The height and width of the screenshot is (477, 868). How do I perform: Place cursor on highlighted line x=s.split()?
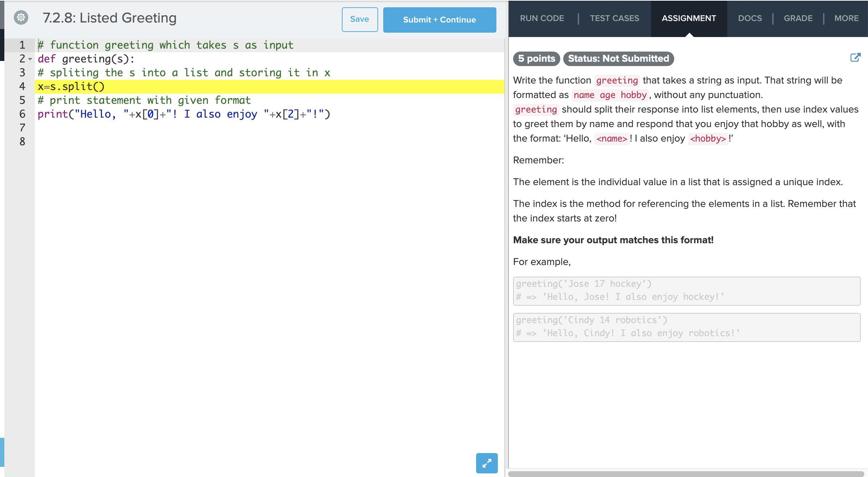click(x=71, y=87)
